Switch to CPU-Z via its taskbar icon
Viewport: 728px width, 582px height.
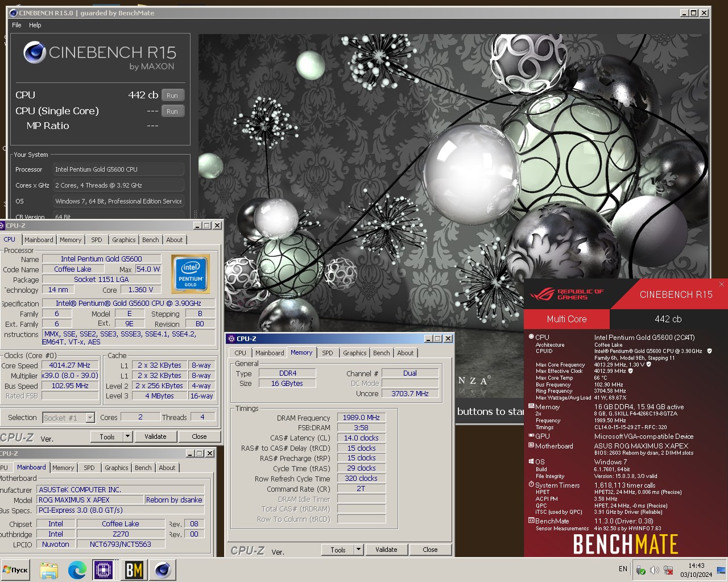(x=104, y=570)
